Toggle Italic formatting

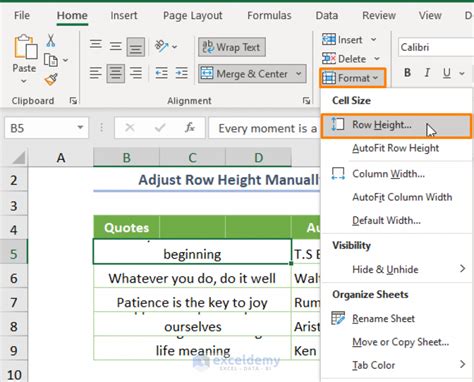click(427, 73)
